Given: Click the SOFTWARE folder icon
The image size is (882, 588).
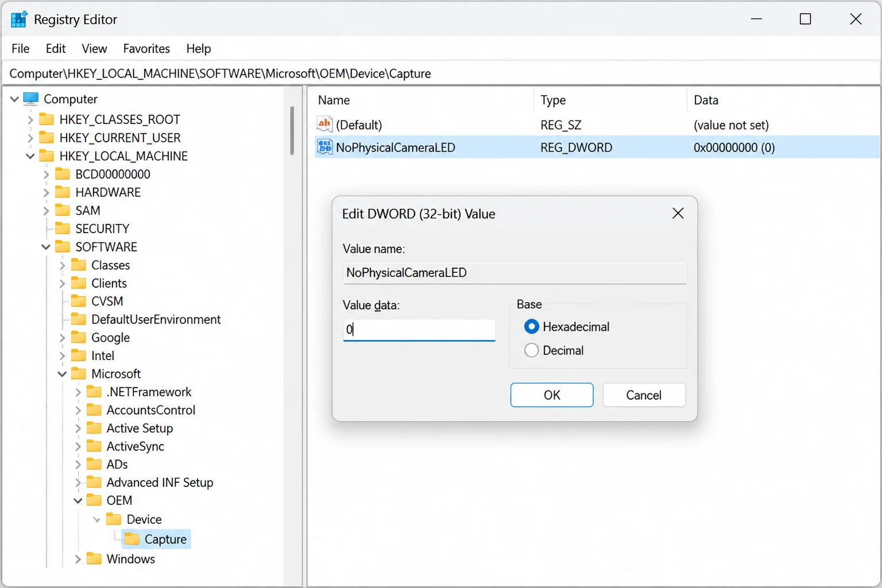Looking at the screenshot, I should pos(63,247).
